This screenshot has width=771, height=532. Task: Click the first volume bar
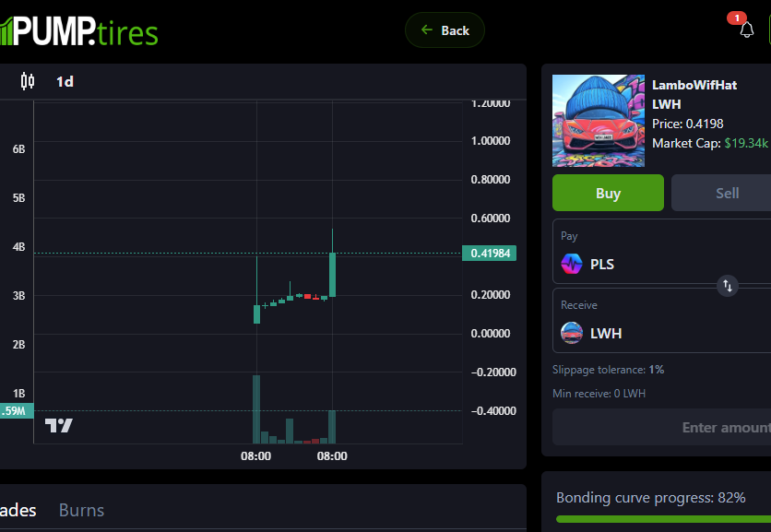coord(256,409)
